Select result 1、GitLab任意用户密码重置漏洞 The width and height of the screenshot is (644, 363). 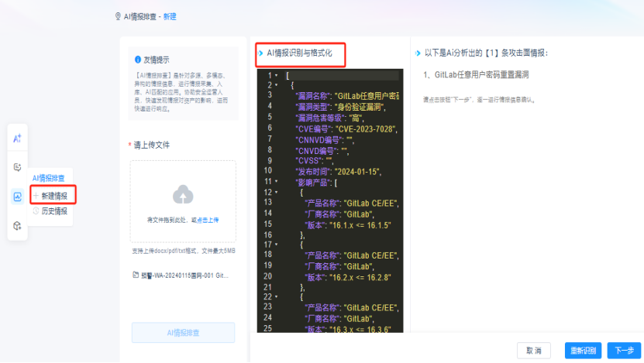tap(476, 74)
